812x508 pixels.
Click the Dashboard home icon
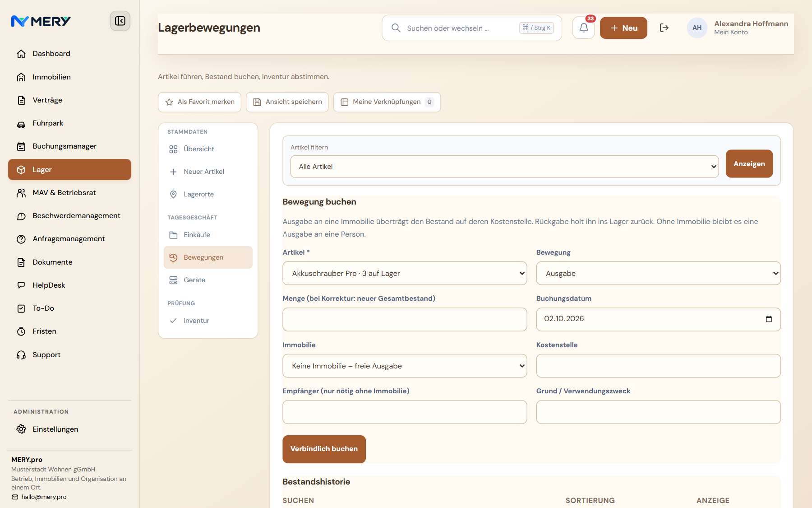point(21,54)
